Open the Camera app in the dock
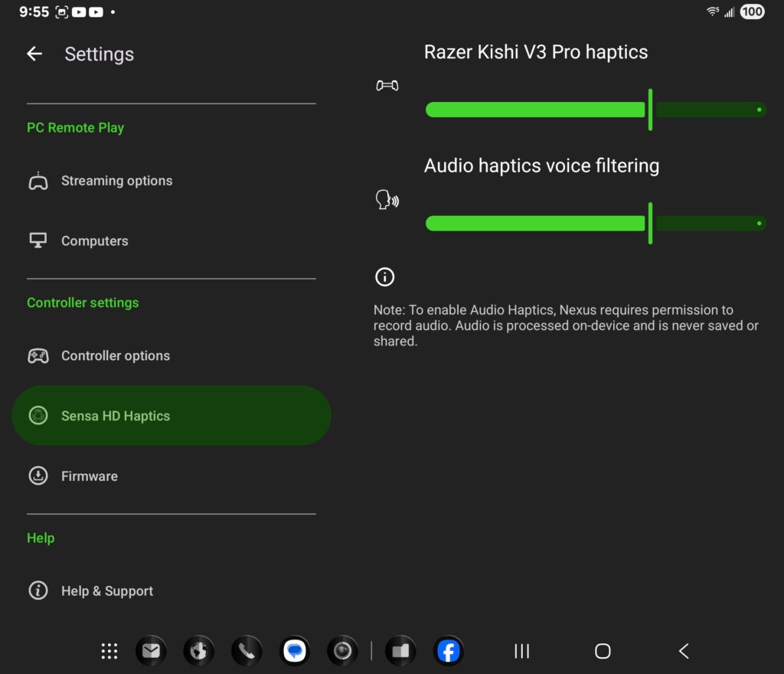The height and width of the screenshot is (674, 784). click(342, 651)
